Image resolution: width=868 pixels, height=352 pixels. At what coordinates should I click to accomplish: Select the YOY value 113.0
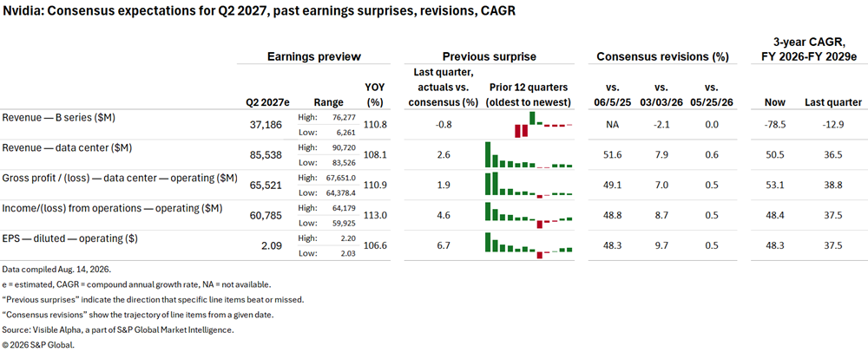point(376,216)
